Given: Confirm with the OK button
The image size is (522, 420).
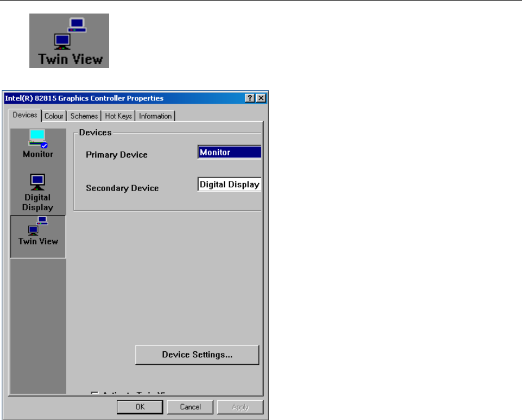Looking at the screenshot, I should coord(140,407).
